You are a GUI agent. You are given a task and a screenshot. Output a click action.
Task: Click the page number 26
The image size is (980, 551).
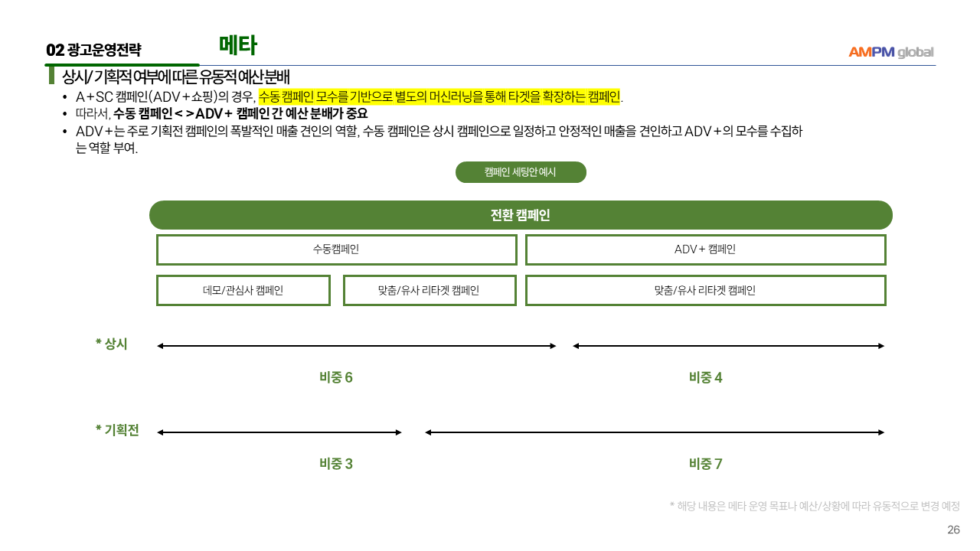(x=953, y=530)
